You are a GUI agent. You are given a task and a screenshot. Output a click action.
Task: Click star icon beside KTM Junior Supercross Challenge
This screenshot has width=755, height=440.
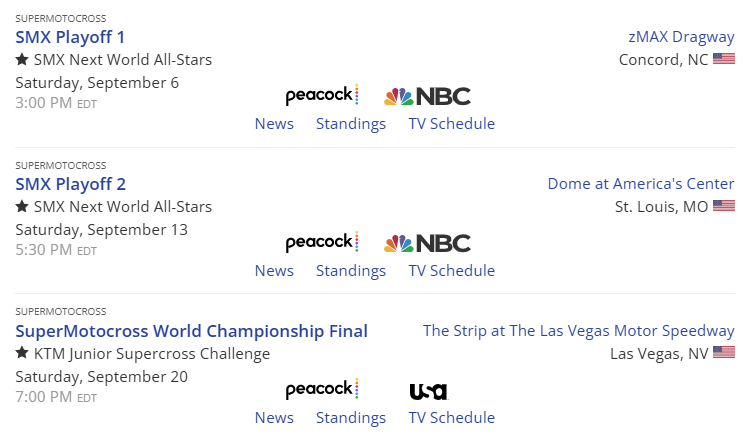(x=22, y=353)
